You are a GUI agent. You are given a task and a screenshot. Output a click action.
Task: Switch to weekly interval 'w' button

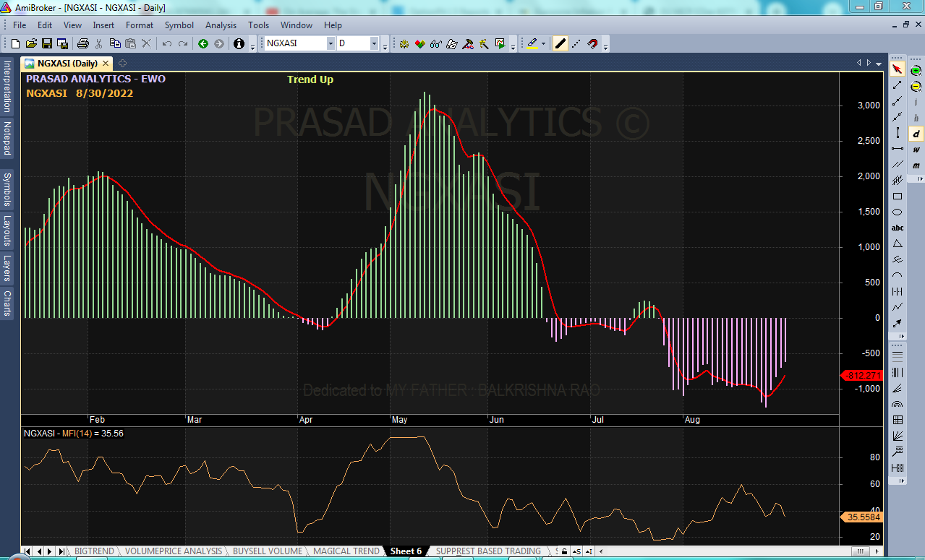point(916,150)
